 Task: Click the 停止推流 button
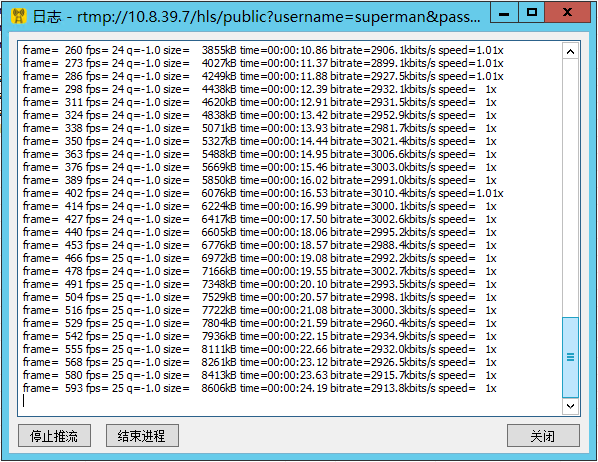[54, 436]
